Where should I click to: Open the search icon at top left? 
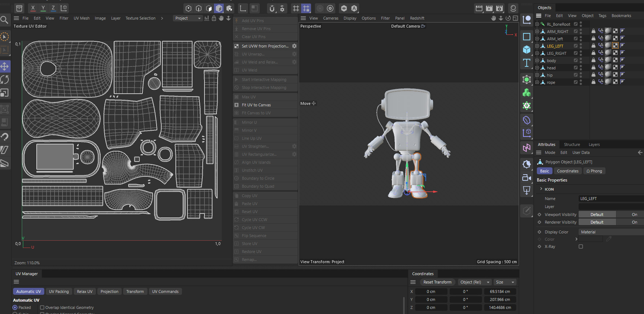(4, 20)
